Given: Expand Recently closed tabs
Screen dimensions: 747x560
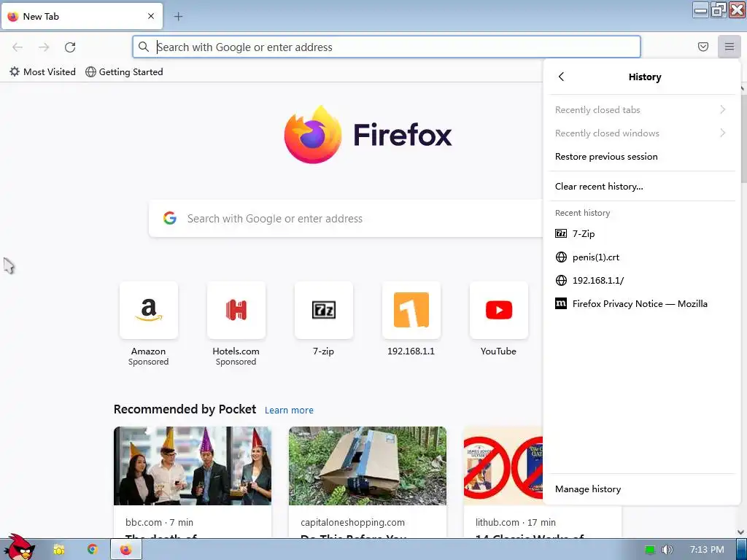Looking at the screenshot, I should pos(641,110).
